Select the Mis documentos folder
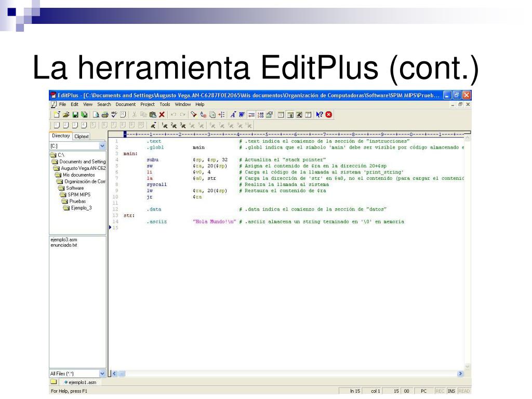Viewport: 532px width, 399px height. click(x=75, y=175)
